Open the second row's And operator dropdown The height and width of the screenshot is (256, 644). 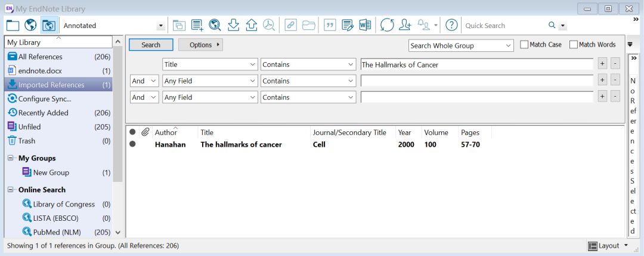point(144,81)
